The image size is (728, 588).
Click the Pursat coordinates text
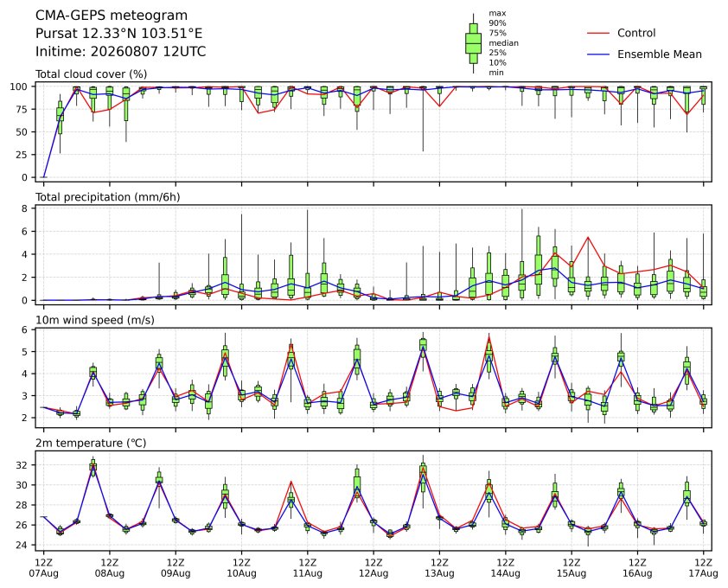click(x=118, y=34)
